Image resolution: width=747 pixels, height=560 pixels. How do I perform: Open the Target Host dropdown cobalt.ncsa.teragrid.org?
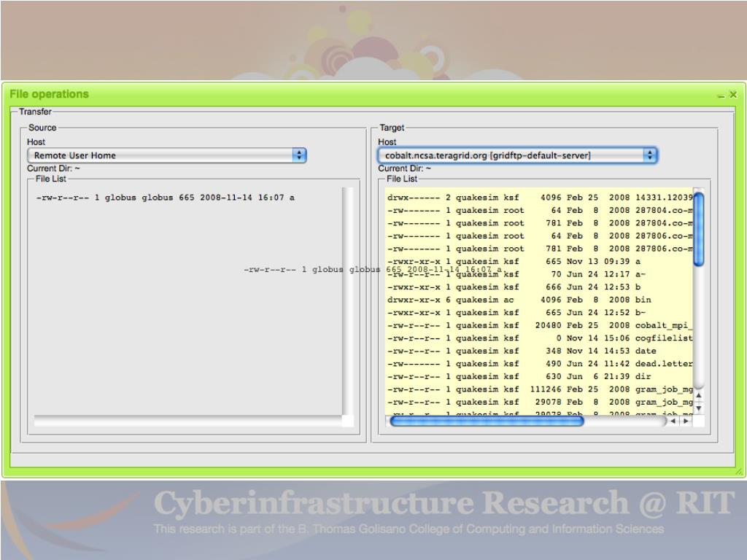pos(517,155)
